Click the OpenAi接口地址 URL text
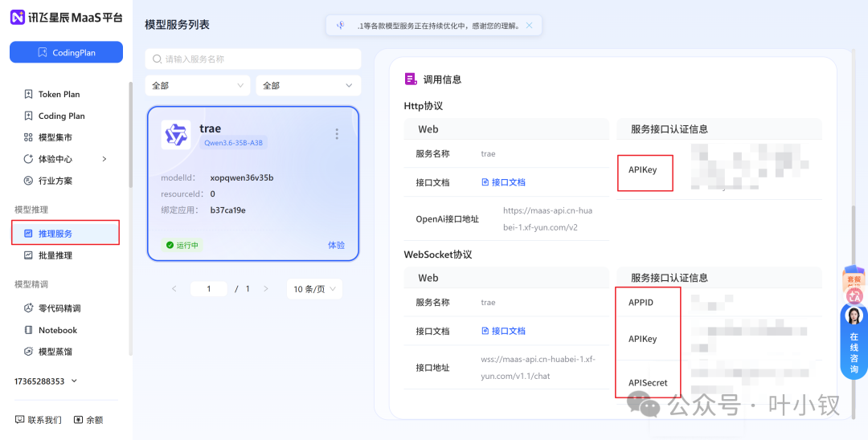The width and height of the screenshot is (868, 440). tap(548, 219)
